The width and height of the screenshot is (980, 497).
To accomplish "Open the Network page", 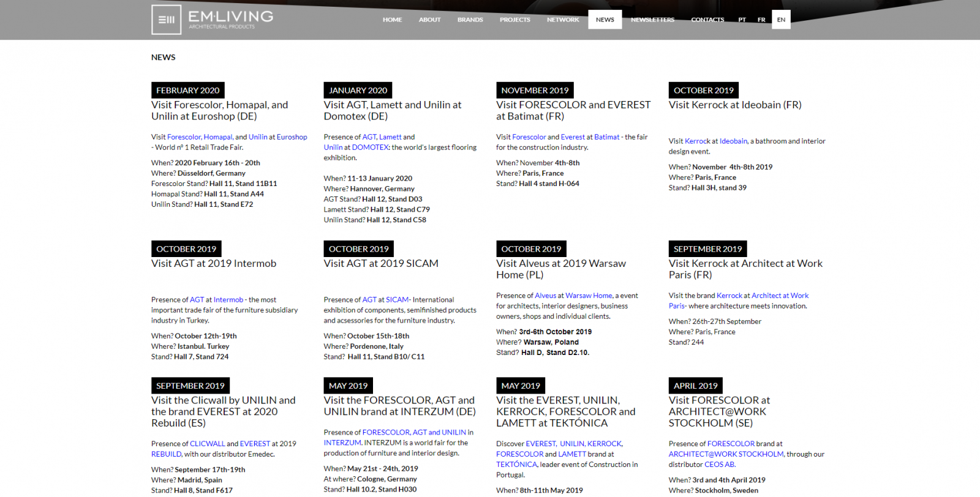I will click(x=562, y=20).
